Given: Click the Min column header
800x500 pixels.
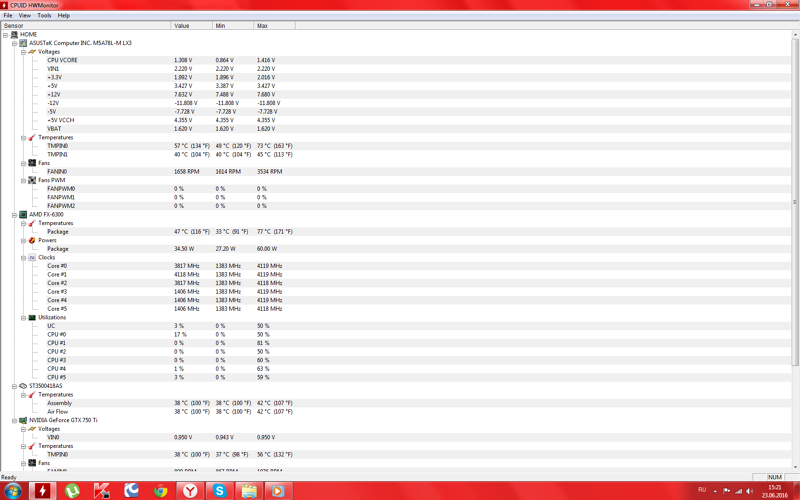Looking at the screenshot, I should [233, 26].
